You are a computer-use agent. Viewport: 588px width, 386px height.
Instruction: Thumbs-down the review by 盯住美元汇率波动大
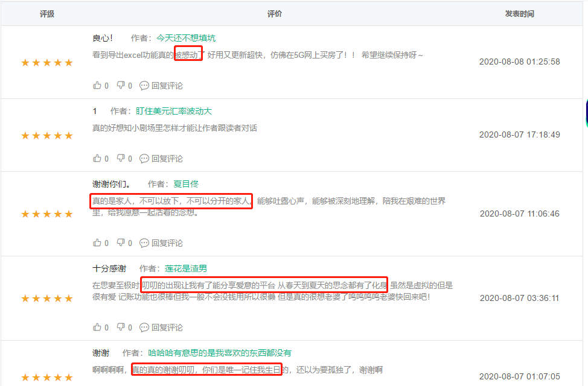121,158
